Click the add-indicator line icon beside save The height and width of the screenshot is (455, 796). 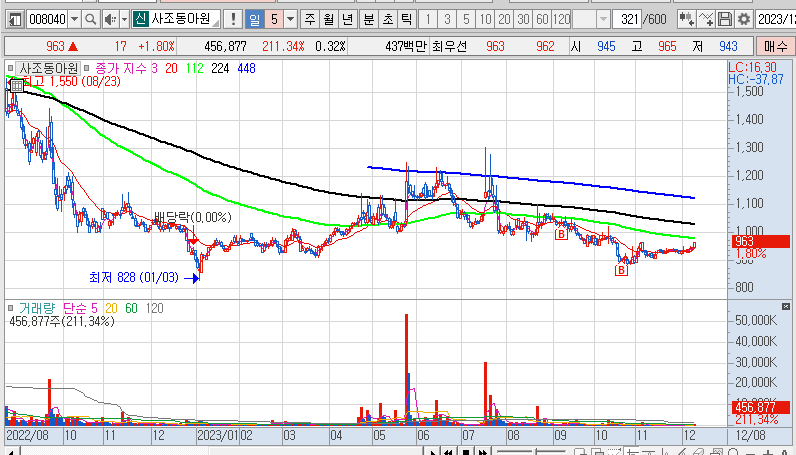click(x=706, y=20)
